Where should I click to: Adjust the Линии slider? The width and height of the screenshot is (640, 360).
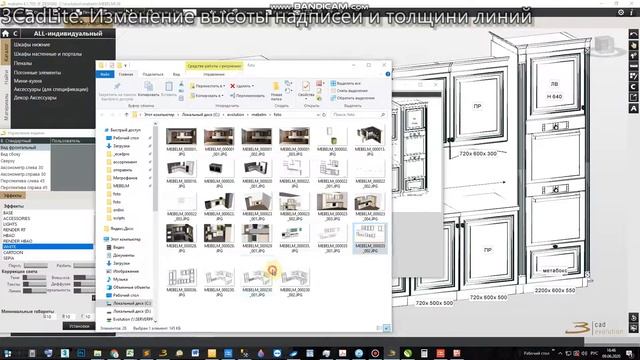(34, 291)
